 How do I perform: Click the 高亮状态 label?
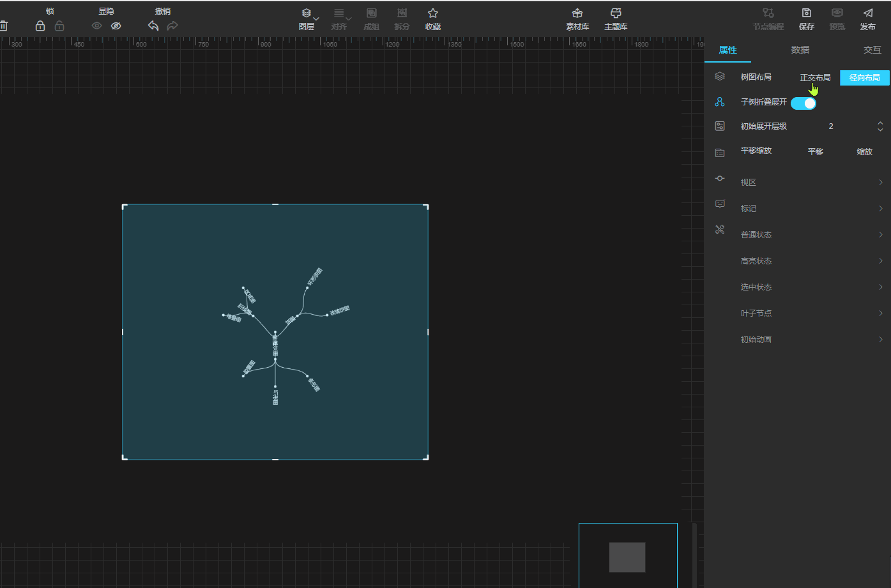click(x=756, y=261)
